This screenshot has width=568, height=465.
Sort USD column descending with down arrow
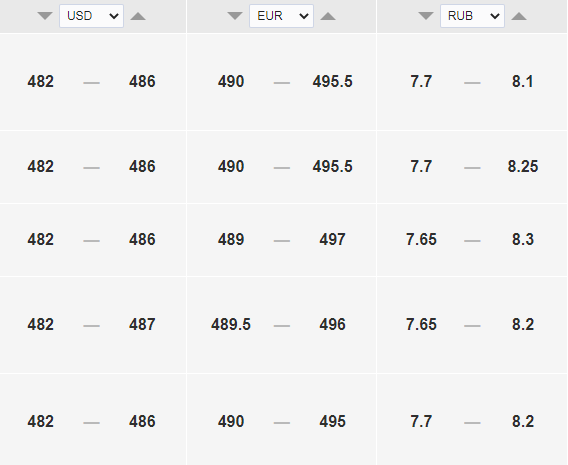[45, 16]
